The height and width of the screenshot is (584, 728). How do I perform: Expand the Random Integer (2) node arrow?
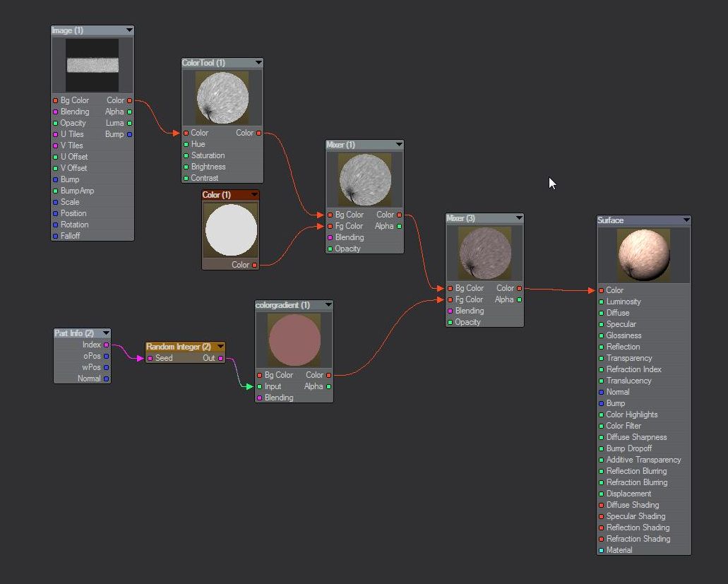click(220, 347)
